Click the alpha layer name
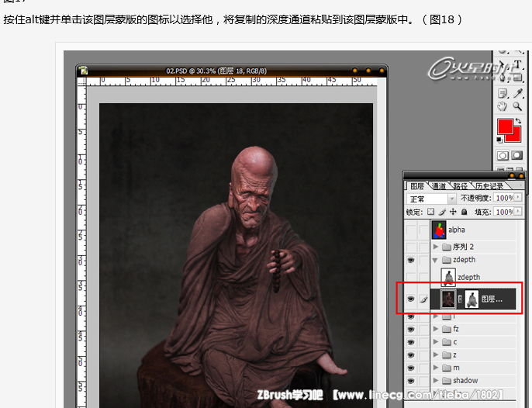 coord(456,230)
